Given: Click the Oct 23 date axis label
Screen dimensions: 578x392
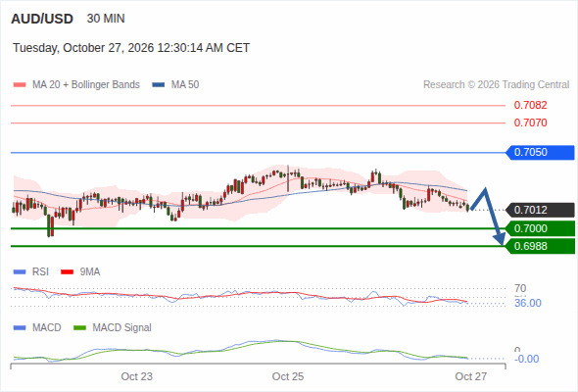Looking at the screenshot, I should [x=137, y=376].
